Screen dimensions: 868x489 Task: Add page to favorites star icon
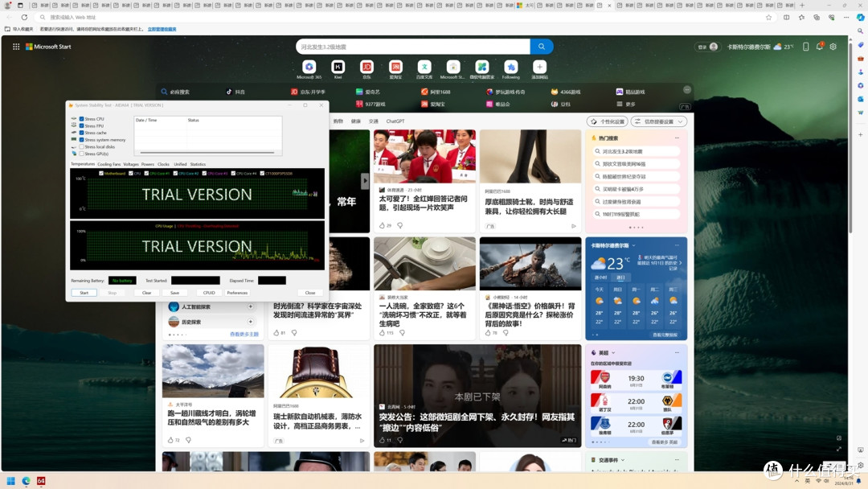point(768,17)
